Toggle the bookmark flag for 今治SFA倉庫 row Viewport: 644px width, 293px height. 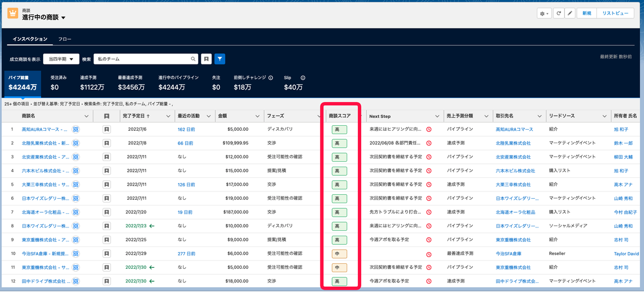[x=107, y=254]
